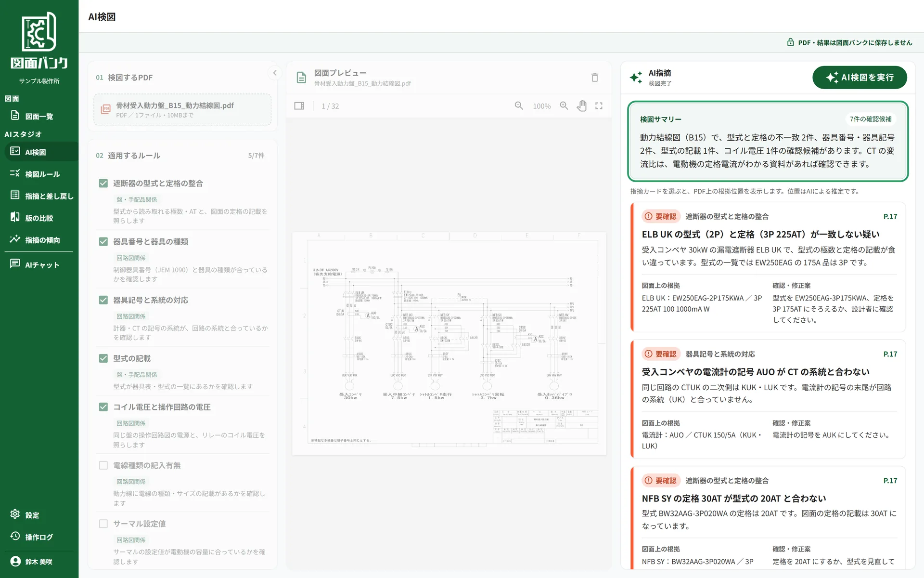Screen dimensions: 924x578
Task: Click the 操作ログ history icon
Action: coord(15,537)
